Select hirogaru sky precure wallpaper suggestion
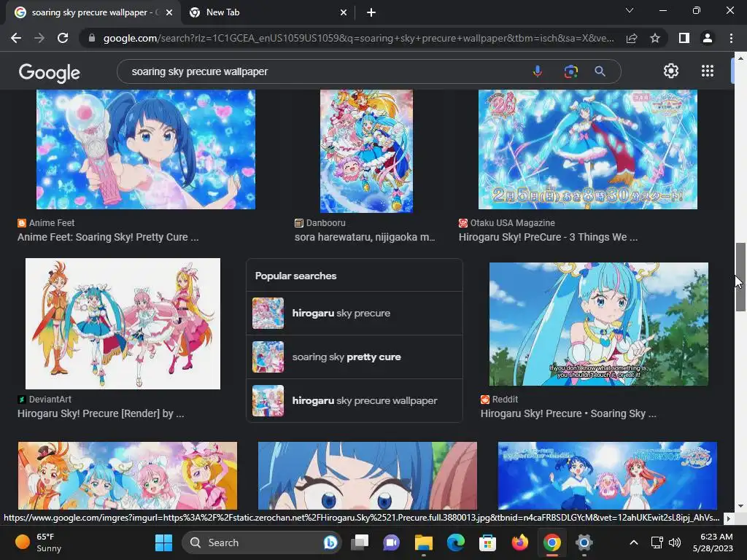The width and height of the screenshot is (747, 560). tap(354, 401)
